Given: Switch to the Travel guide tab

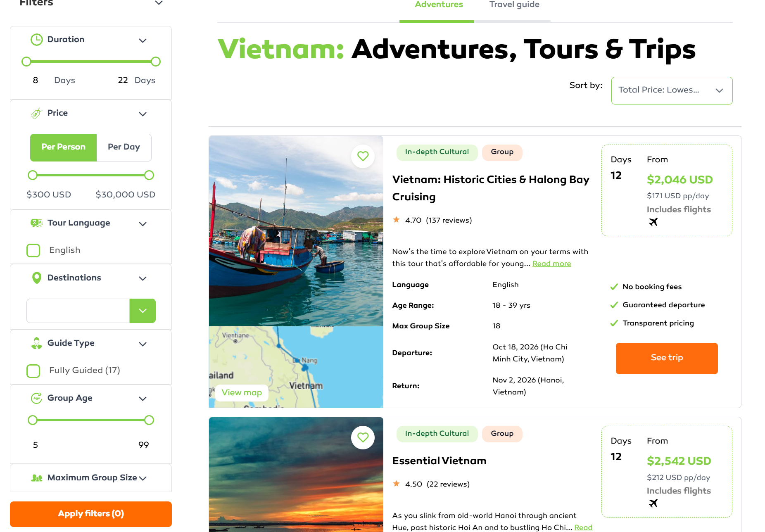Looking at the screenshot, I should point(514,5).
